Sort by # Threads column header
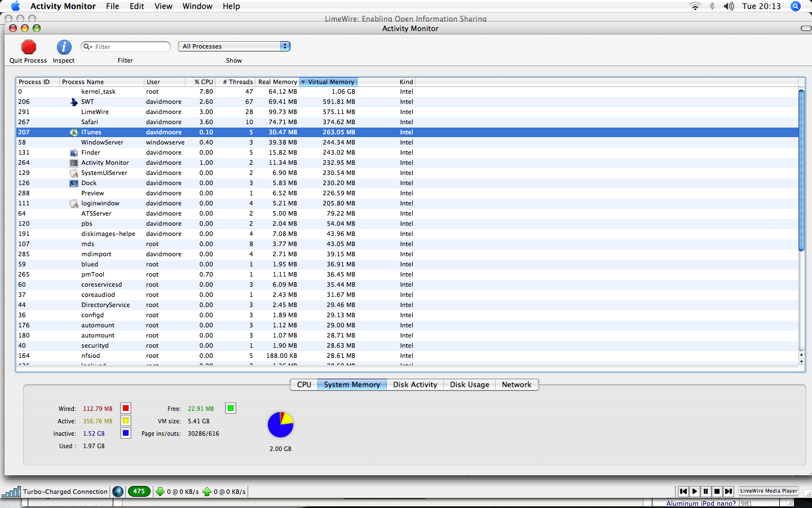 (x=236, y=82)
